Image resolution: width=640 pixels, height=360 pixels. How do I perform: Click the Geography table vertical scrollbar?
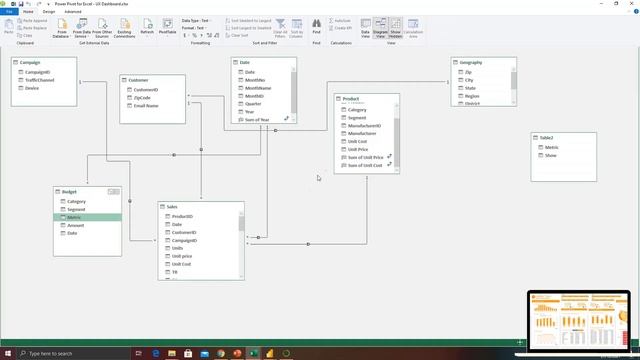click(513, 86)
